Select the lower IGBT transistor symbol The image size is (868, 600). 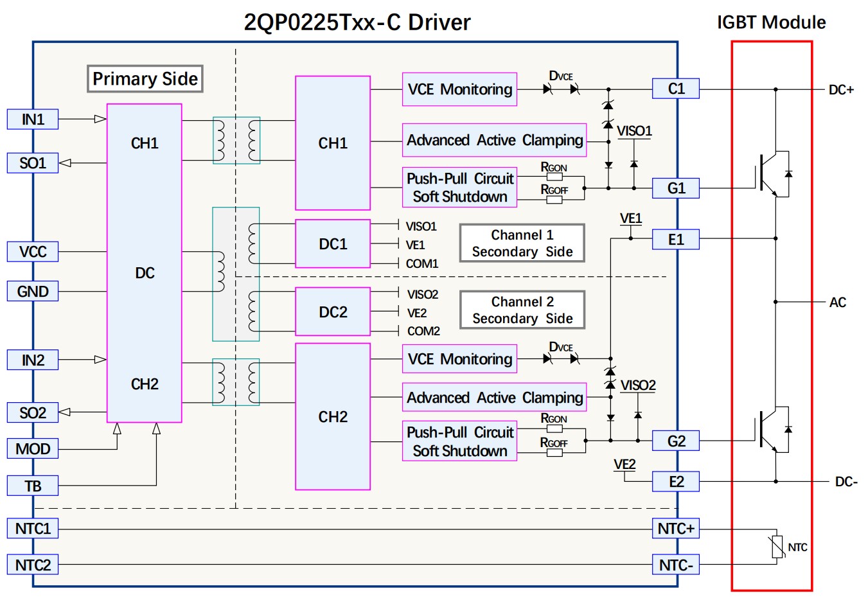click(x=774, y=429)
